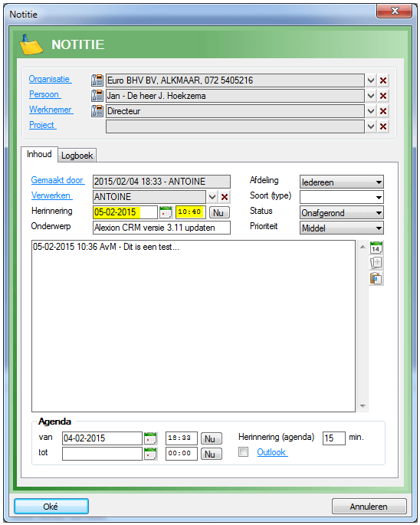Click into the notes text area
420x525 pixels.
point(193,326)
